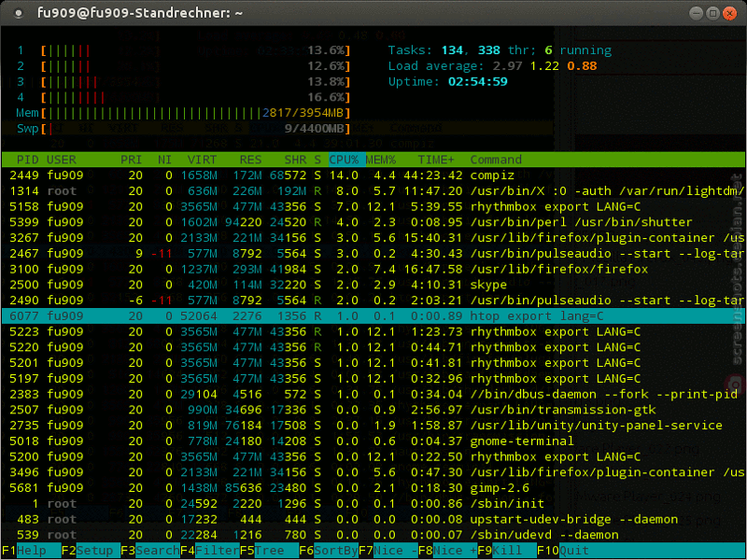Sort by the VIRT column header
Viewport: 747px width, 560px height.
(x=202, y=160)
